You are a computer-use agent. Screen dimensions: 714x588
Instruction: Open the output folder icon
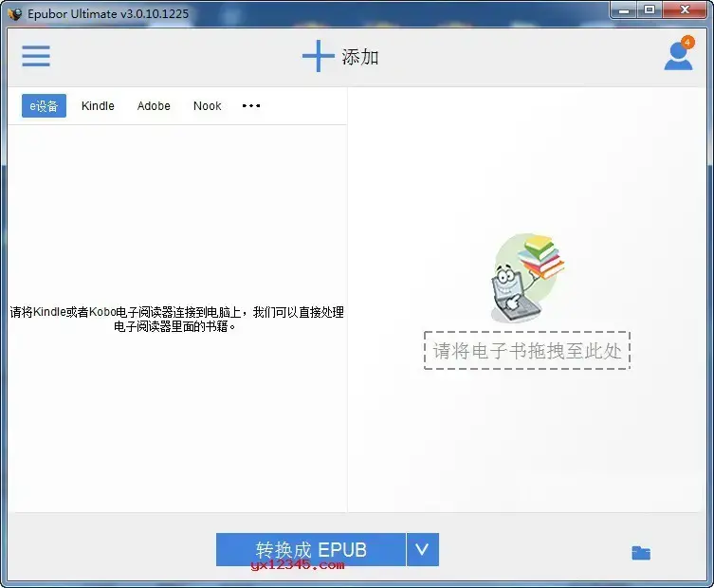pos(641,553)
